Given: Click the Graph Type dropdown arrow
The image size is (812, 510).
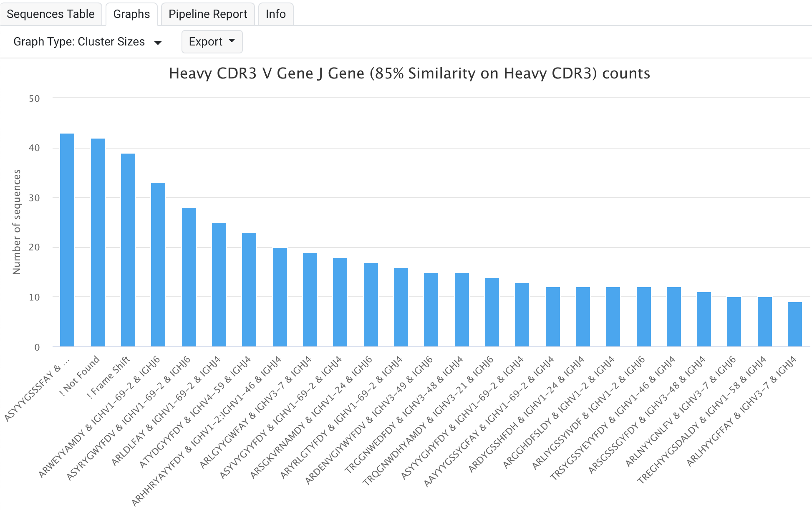Looking at the screenshot, I should [x=158, y=43].
